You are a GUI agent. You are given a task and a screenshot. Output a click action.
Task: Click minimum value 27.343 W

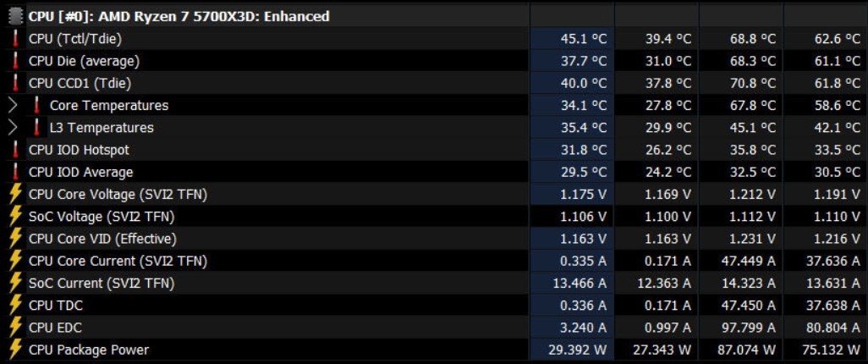pos(662,350)
